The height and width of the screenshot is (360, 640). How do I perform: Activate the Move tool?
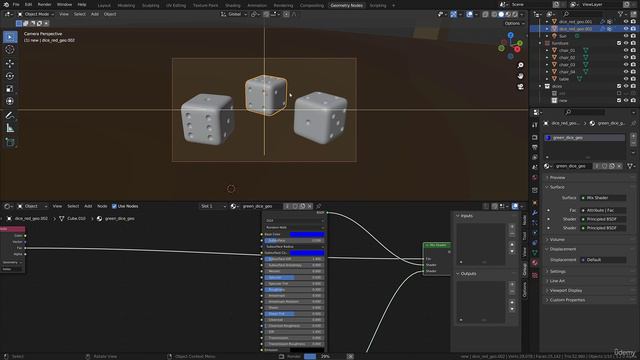tap(10, 63)
